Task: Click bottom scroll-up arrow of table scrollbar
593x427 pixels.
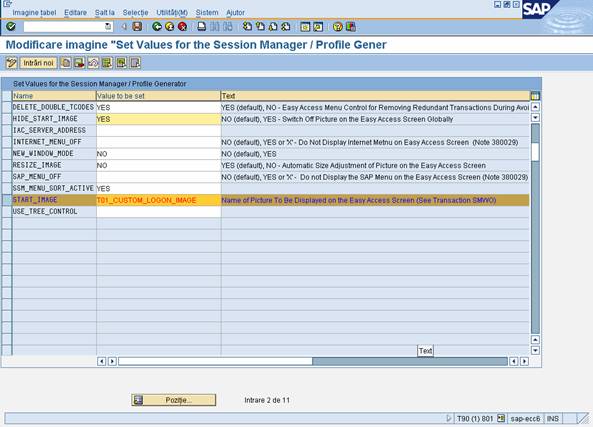Action: coord(535,340)
